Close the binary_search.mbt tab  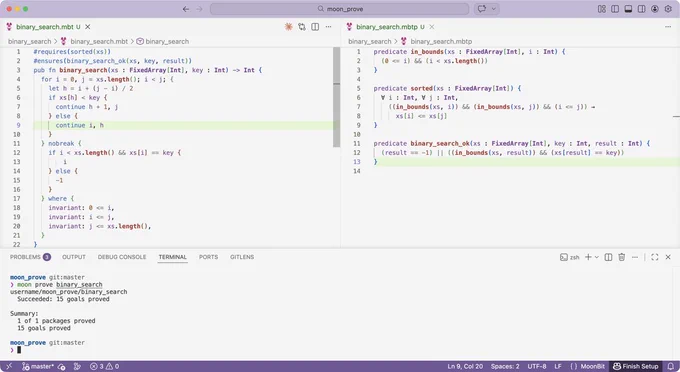click(x=88, y=27)
